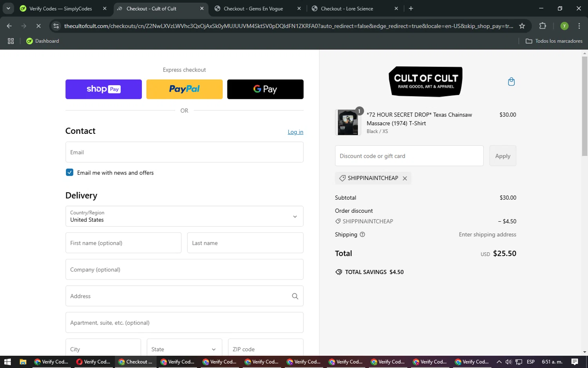Open Todos los marcadores folder
The height and width of the screenshot is (368, 588).
[554, 41]
